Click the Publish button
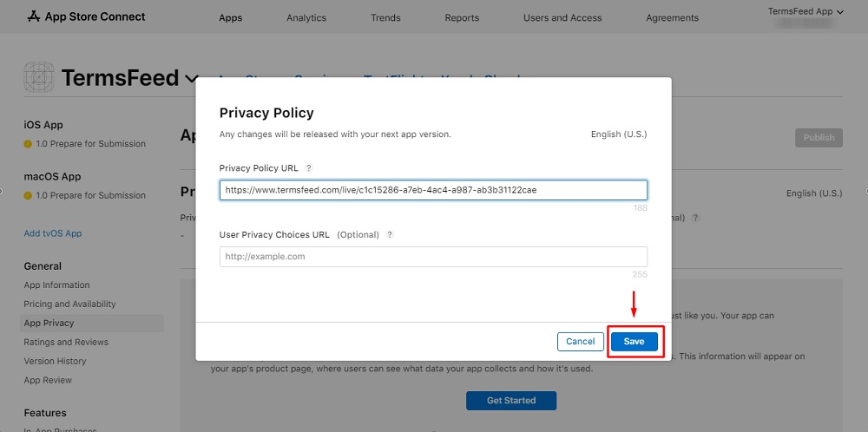This screenshot has width=868, height=432. tap(819, 138)
